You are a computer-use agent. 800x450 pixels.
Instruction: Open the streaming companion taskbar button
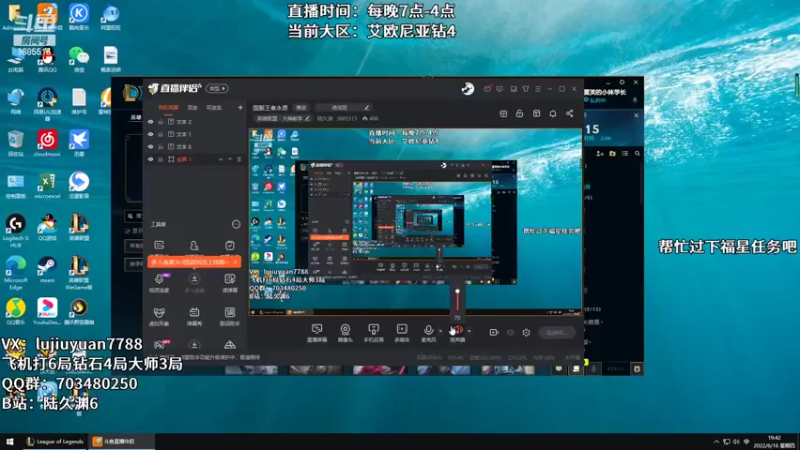[120, 441]
